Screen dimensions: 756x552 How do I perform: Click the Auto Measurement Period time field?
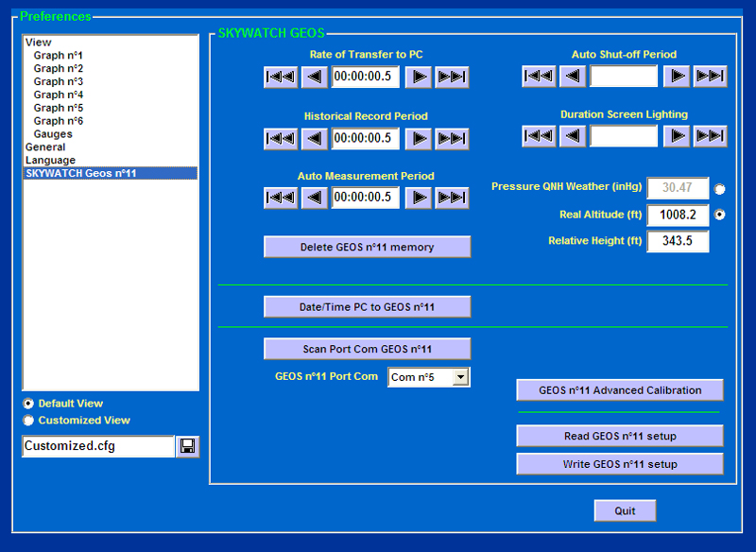tap(366, 198)
